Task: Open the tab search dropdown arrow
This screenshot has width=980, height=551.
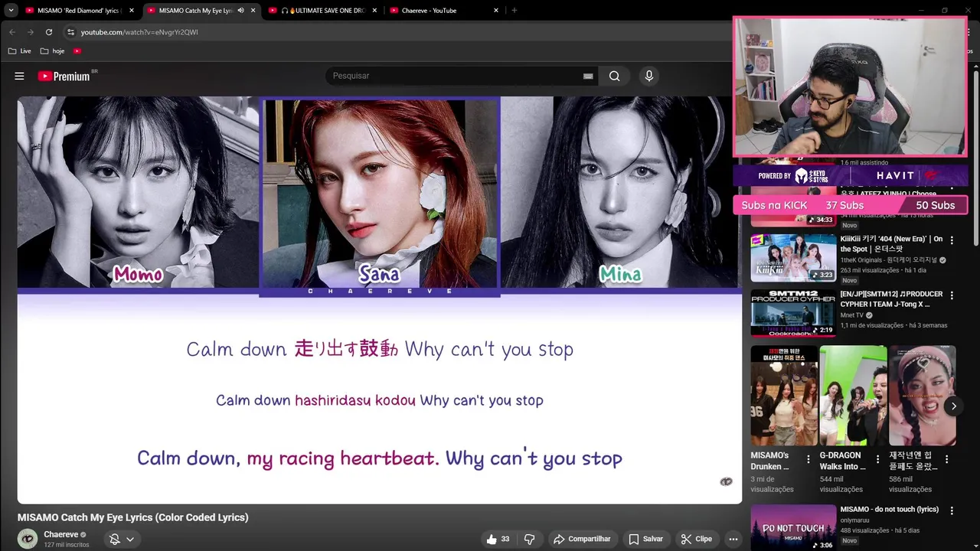Action: [11, 10]
